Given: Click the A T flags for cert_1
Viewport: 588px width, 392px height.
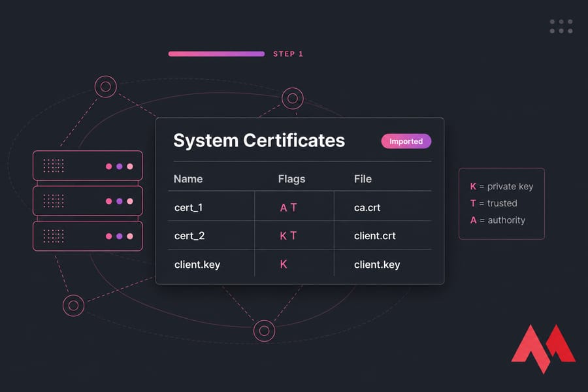Looking at the screenshot, I should click(288, 208).
